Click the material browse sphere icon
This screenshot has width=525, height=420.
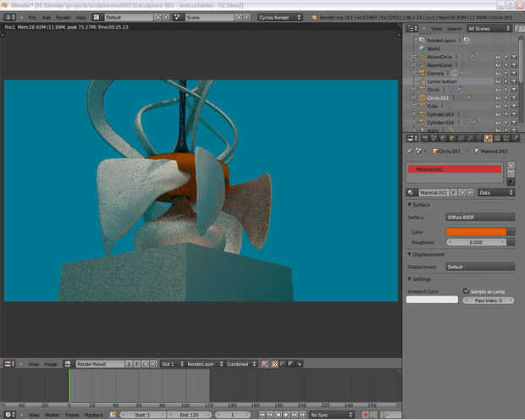(412, 192)
